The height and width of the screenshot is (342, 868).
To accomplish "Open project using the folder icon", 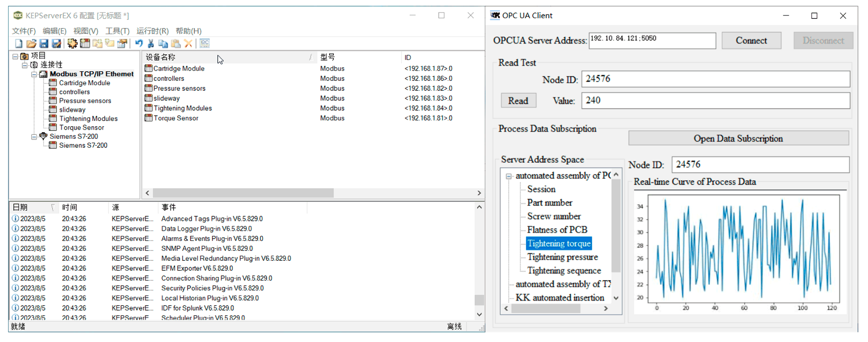I will point(31,44).
